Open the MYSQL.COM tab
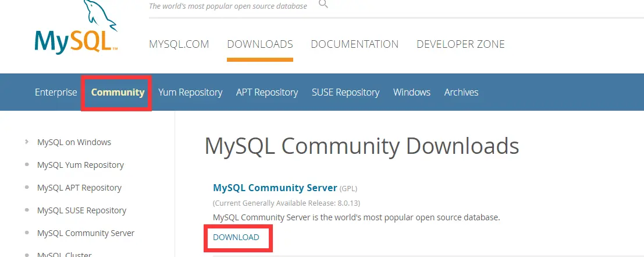This screenshot has height=257, width=644. pos(179,44)
